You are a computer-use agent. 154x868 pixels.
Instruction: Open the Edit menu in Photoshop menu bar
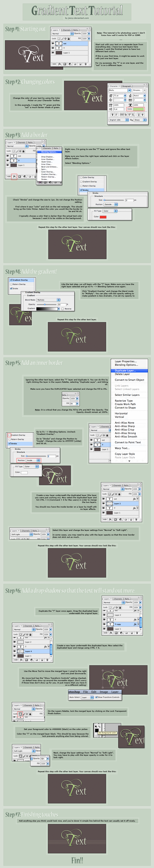point(94,692)
